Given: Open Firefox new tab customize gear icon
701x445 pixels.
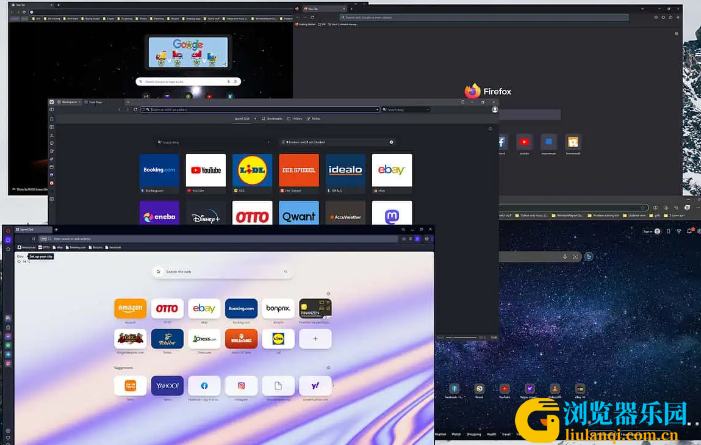Looking at the screenshot, I should (x=676, y=34).
